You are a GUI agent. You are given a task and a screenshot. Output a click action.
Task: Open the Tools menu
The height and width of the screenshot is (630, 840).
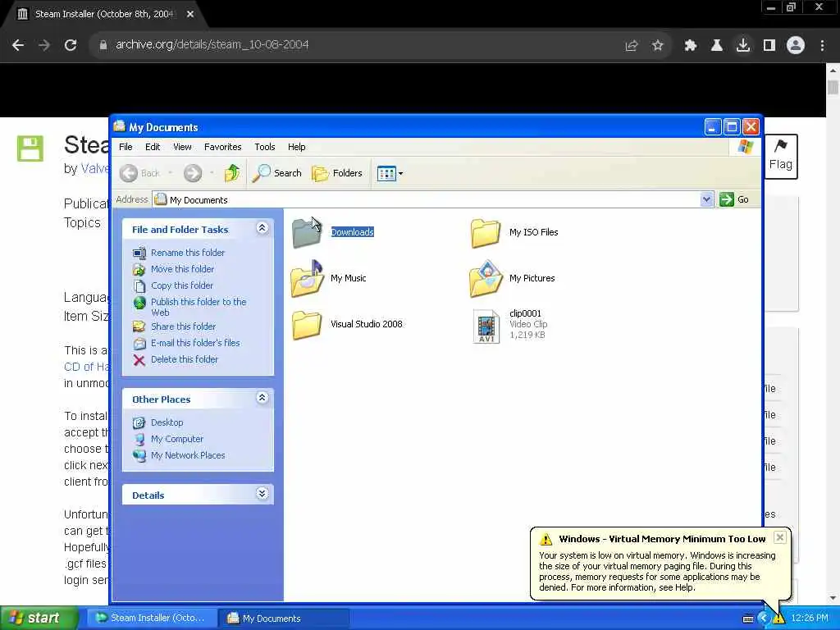pos(265,147)
